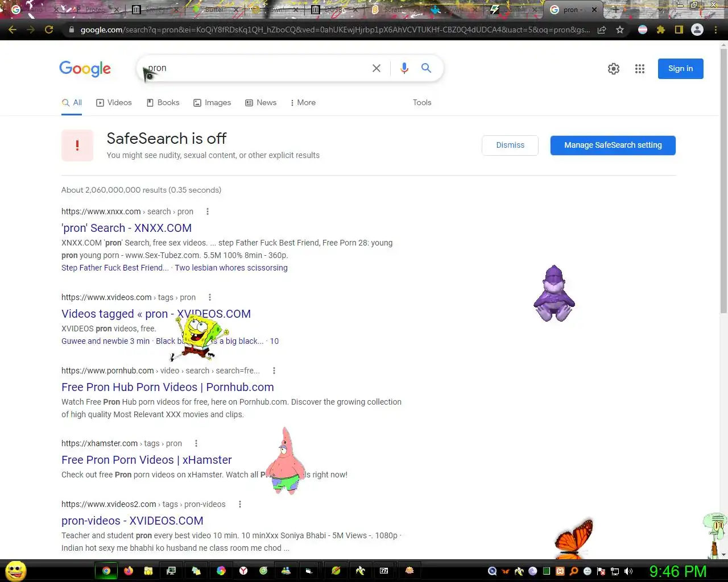
Task: Click the volume speaker icon in system tray
Action: [x=628, y=571]
